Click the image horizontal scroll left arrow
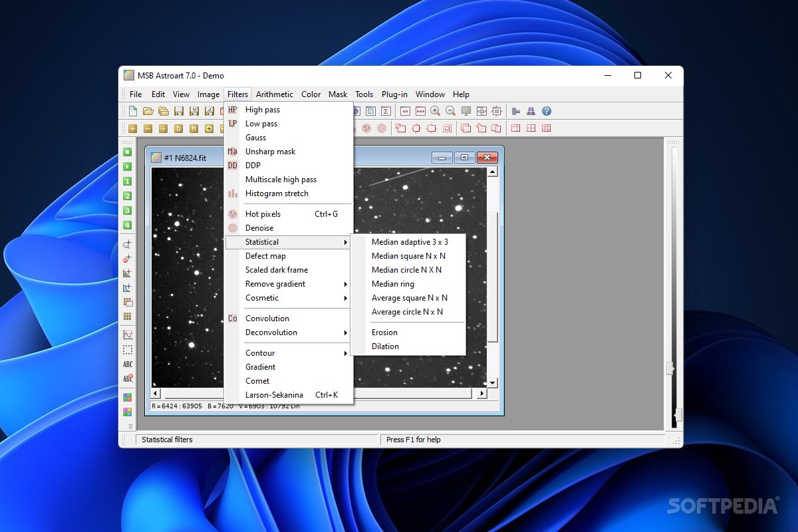Image resolution: width=798 pixels, height=532 pixels. tap(156, 393)
